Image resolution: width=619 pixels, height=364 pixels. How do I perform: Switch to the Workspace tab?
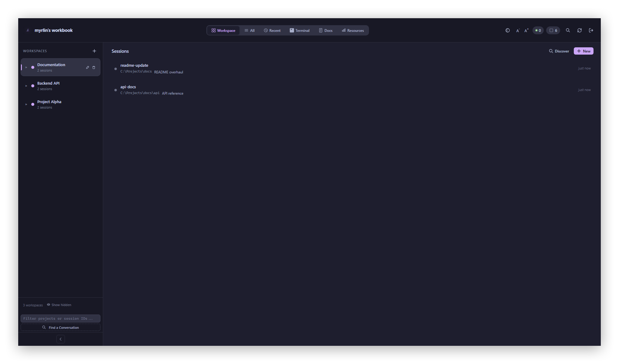click(x=223, y=30)
